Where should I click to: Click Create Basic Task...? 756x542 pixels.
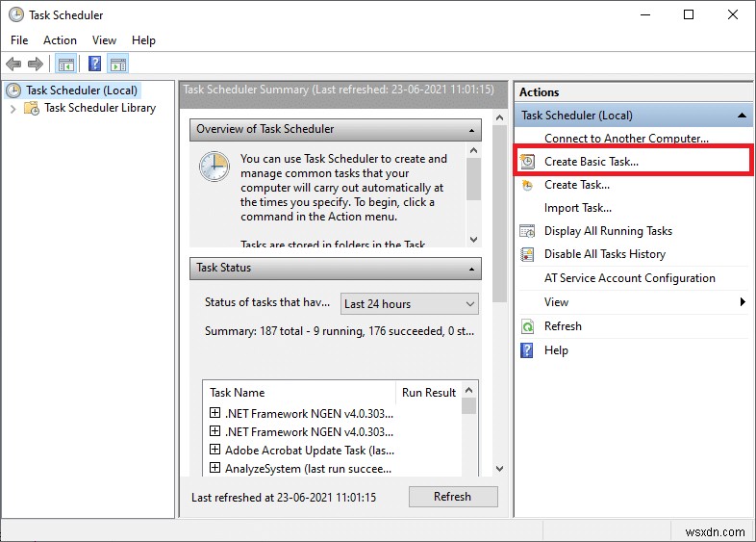(592, 162)
